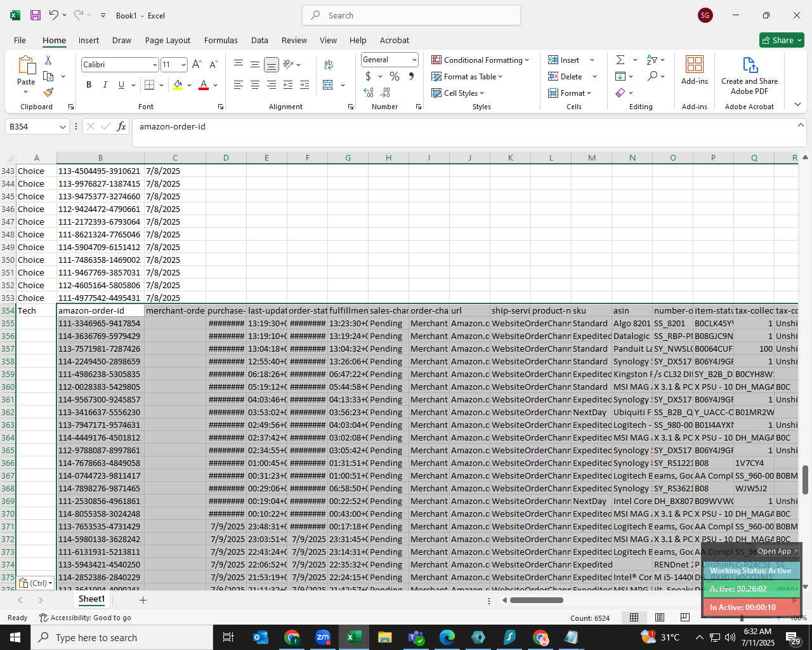Viewport: 812px width, 650px height.
Task: Click Font Color red A
Action: 204,84
